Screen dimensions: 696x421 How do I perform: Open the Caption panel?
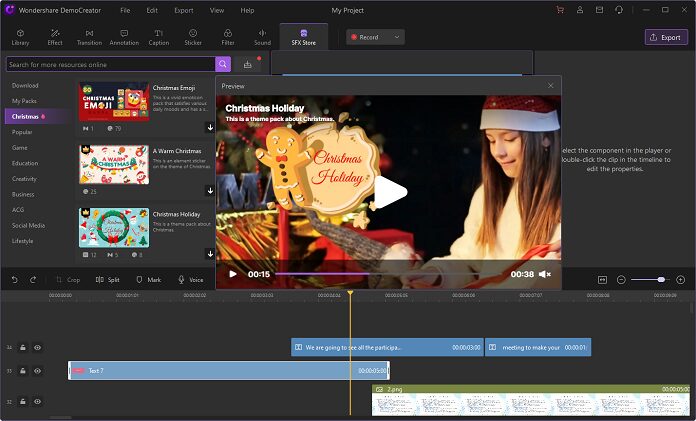pos(158,37)
